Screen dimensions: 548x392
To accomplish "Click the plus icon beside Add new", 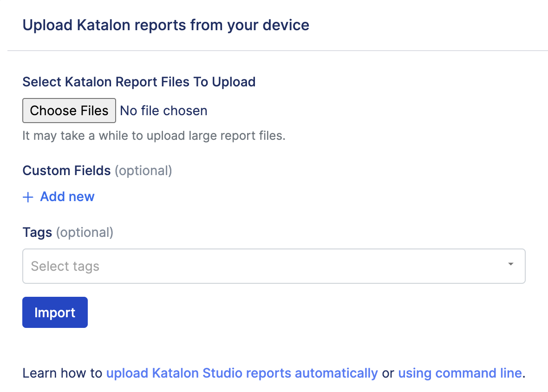I will (28, 197).
